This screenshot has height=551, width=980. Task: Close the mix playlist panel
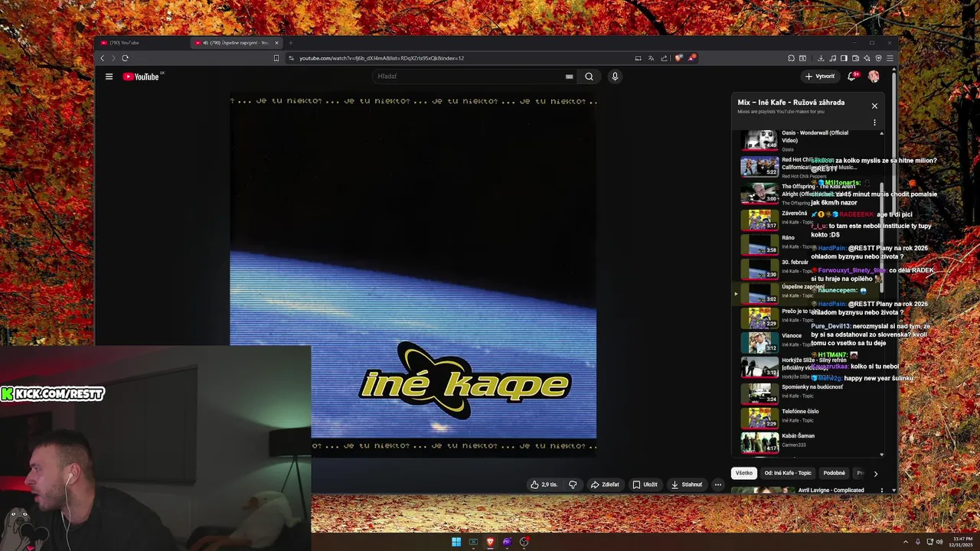(x=874, y=106)
